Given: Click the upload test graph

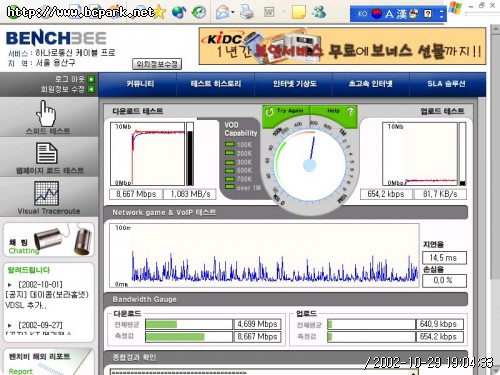Looking at the screenshot, I should coord(420,154).
